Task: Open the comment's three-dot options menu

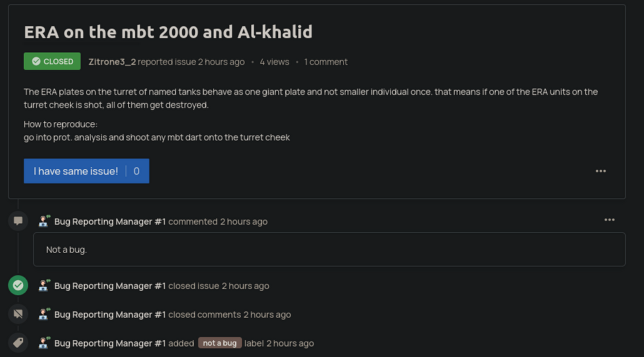Action: pyautogui.click(x=609, y=220)
